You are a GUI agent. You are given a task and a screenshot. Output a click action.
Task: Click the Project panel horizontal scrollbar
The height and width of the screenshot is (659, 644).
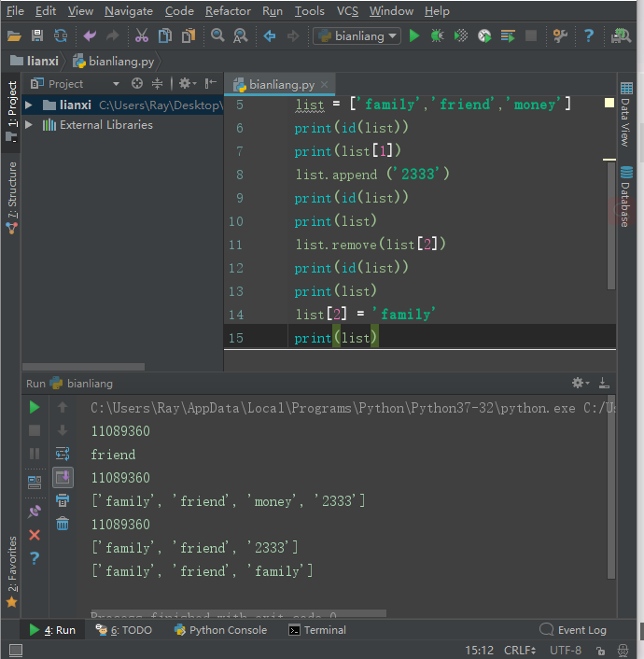pos(83,367)
